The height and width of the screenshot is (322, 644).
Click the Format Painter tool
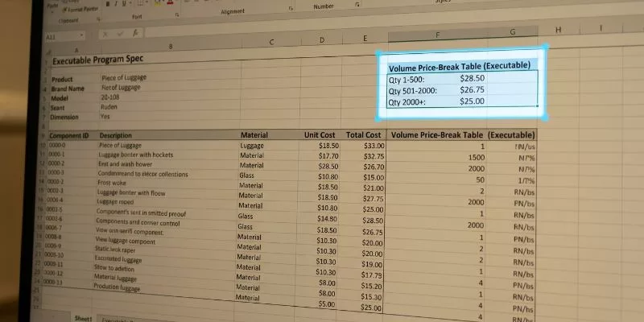pyautogui.click(x=80, y=10)
